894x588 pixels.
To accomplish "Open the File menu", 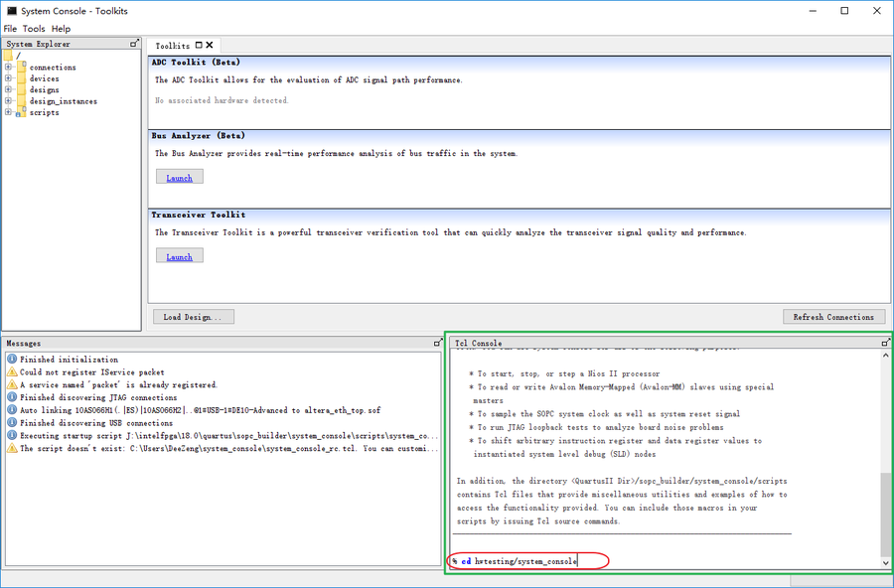I will click(x=10, y=29).
